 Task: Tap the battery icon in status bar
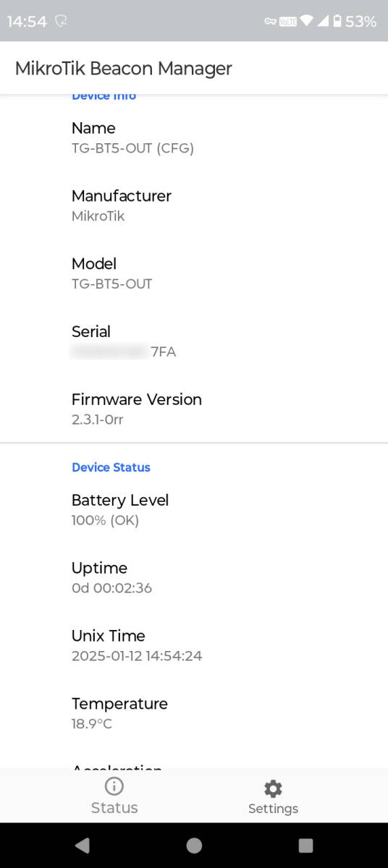(x=337, y=22)
